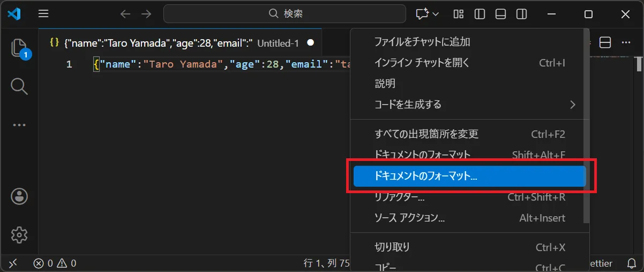This screenshot has width=644, height=272.
Task: Click the JSON braces icon on tab
Action: coord(54,42)
